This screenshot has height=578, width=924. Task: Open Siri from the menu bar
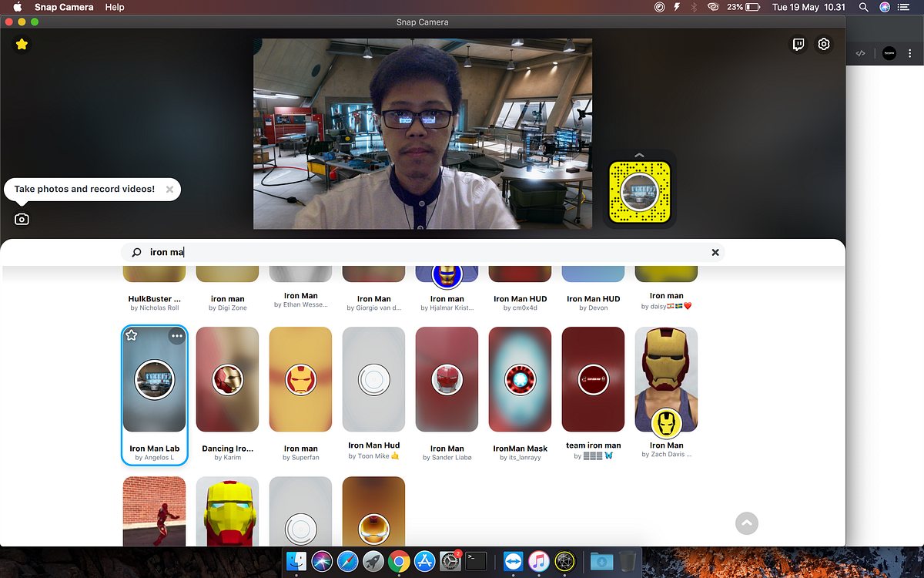885,7
